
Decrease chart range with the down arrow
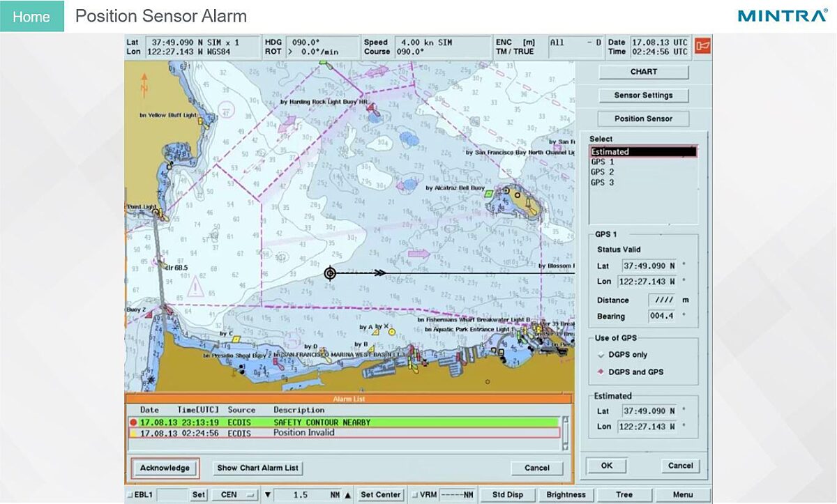pos(268,495)
